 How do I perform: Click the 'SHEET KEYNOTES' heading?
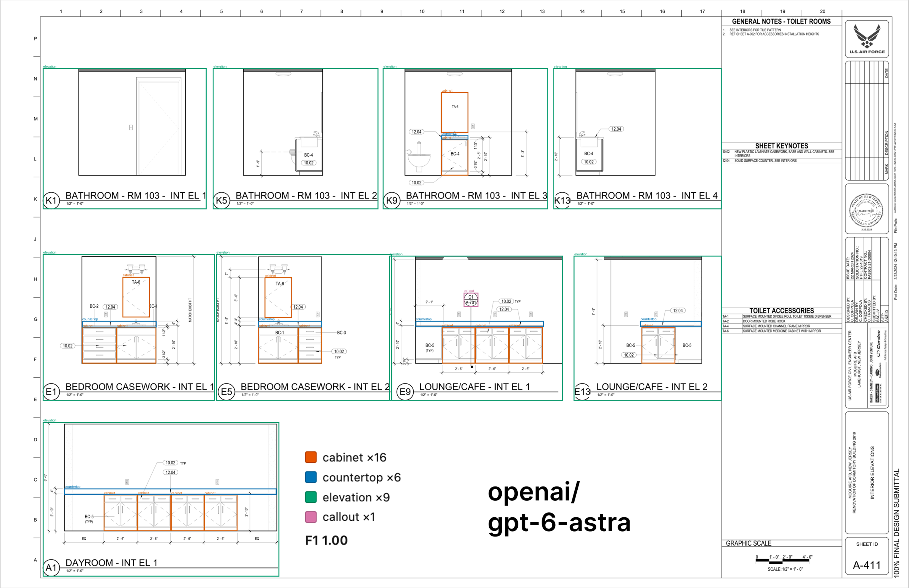(782, 146)
